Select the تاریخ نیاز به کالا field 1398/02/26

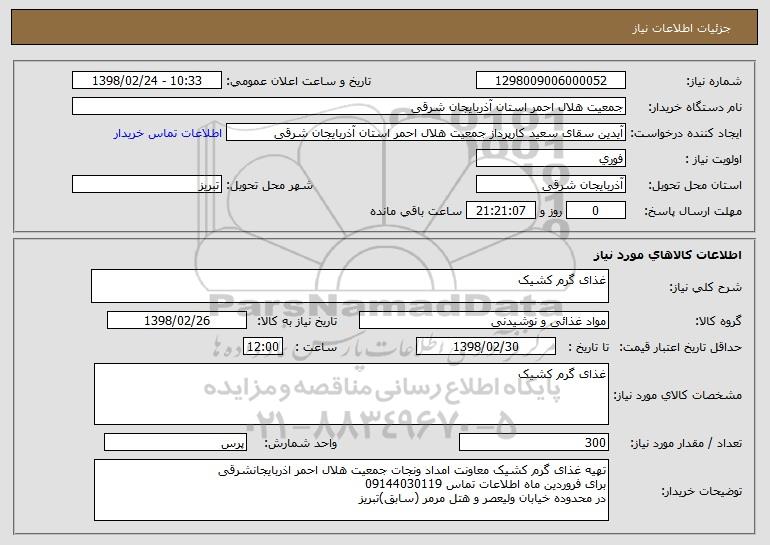(177, 321)
